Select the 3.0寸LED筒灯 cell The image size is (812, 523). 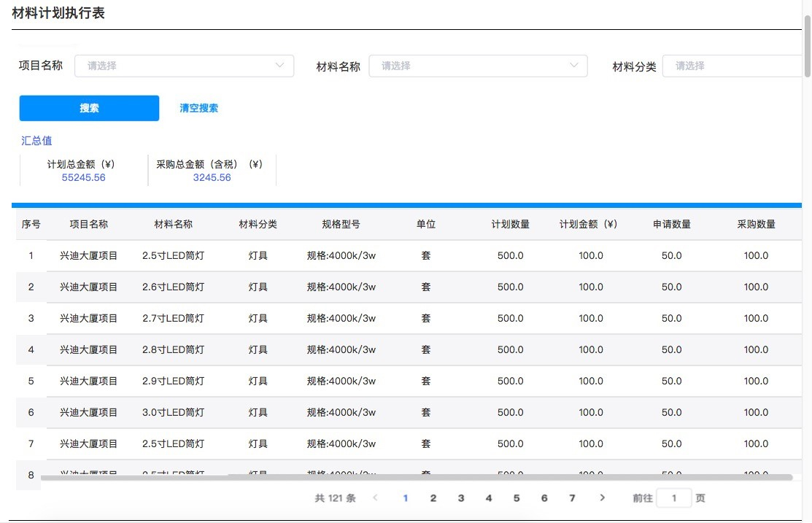coord(174,413)
